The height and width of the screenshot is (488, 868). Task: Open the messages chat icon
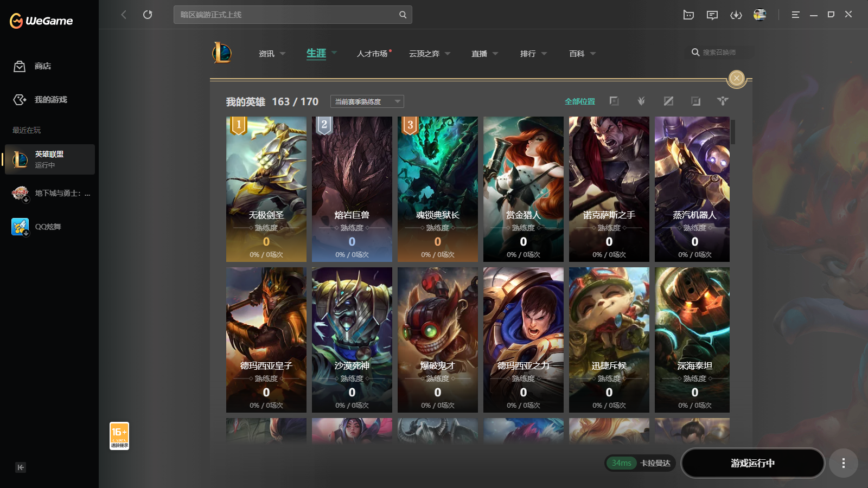click(712, 15)
